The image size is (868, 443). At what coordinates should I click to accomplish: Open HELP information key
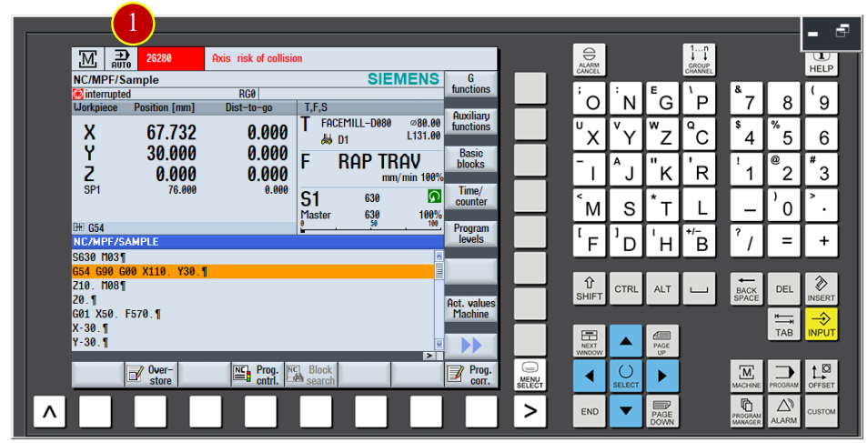[821, 63]
